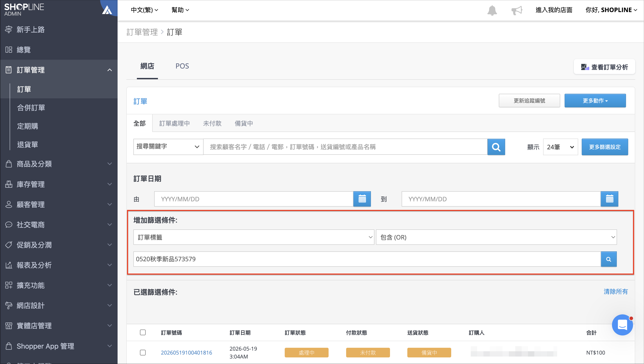Open 退貨單 in the sidebar
Image resolution: width=644 pixels, height=364 pixels.
point(27,145)
